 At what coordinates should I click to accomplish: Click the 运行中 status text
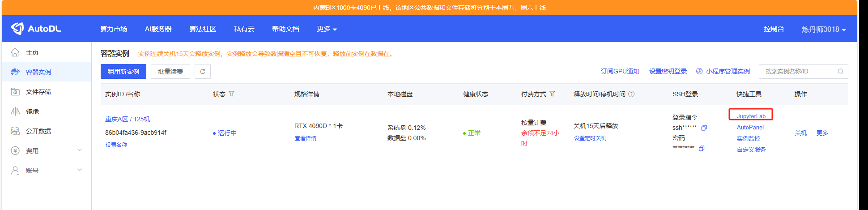pos(227,133)
